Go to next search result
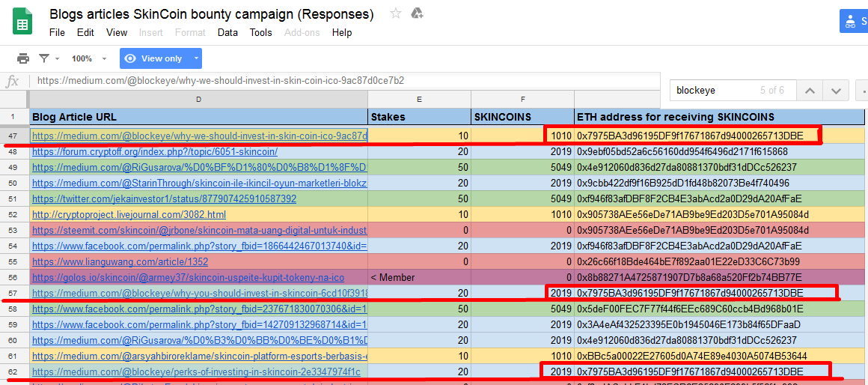This screenshot has width=868, height=385. click(x=836, y=91)
